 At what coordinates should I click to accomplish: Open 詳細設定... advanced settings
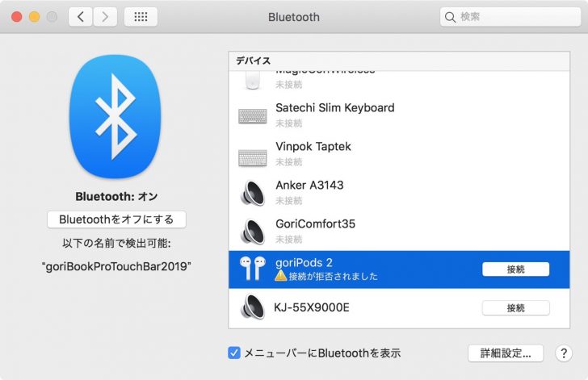pyautogui.click(x=506, y=353)
